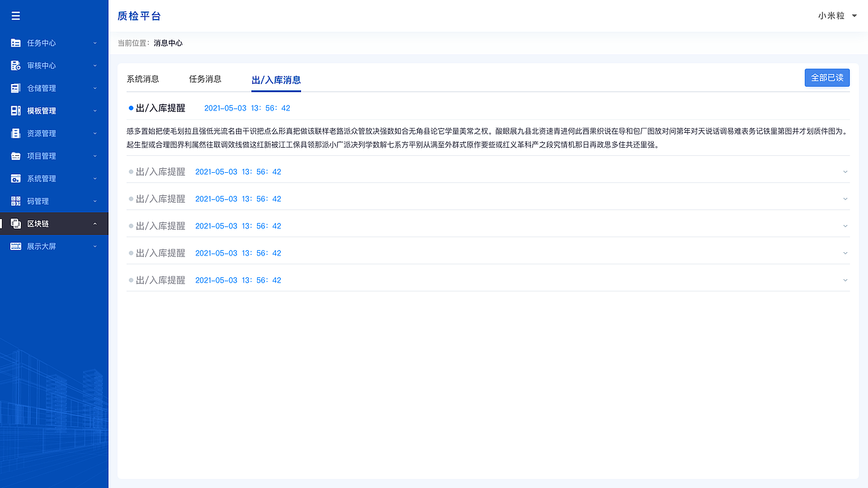Expand the 码管理 menu chevron

pos(95,201)
